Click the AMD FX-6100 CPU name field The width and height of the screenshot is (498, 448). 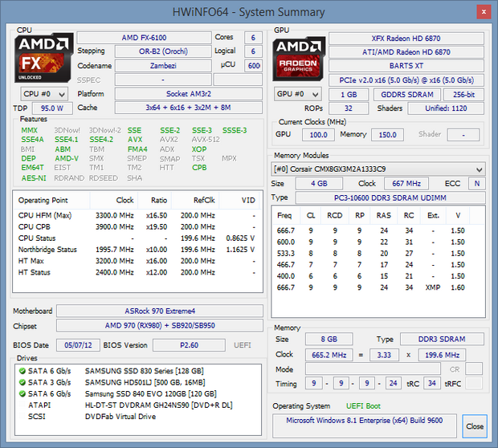145,38
